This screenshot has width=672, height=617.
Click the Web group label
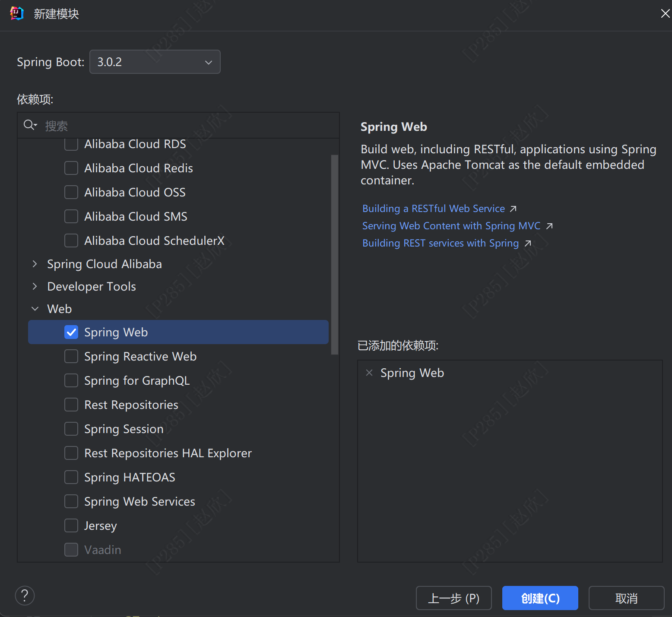point(60,309)
